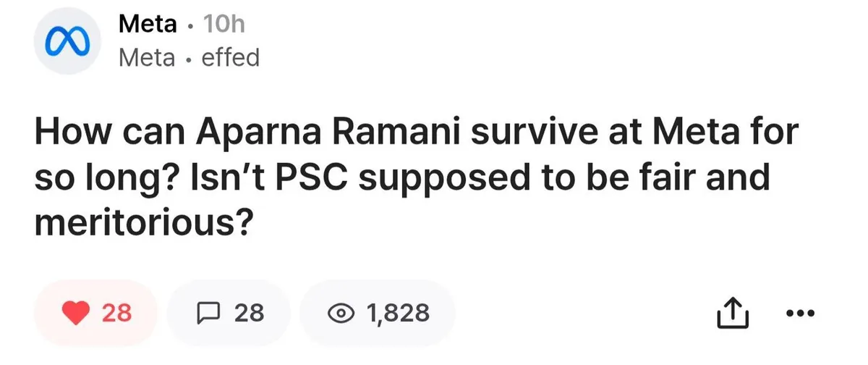
Task: Click the gray Meta company label
Action: pyautogui.click(x=146, y=57)
